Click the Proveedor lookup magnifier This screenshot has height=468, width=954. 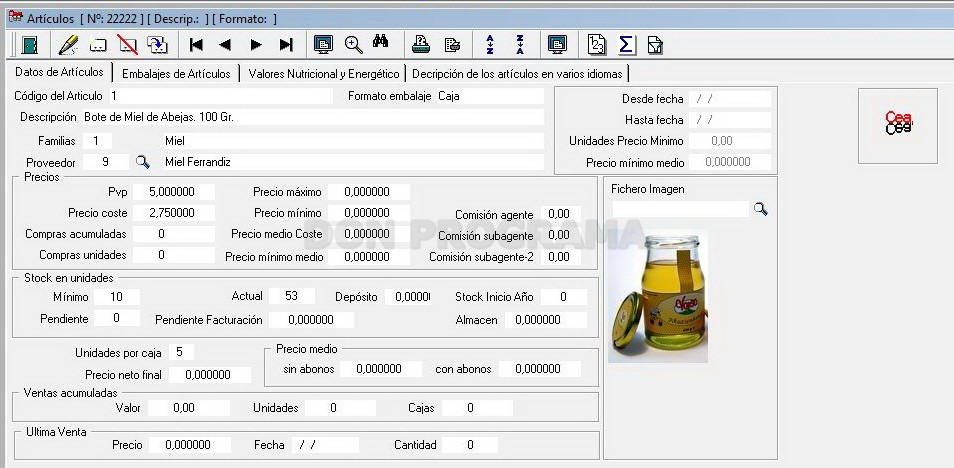(142, 162)
